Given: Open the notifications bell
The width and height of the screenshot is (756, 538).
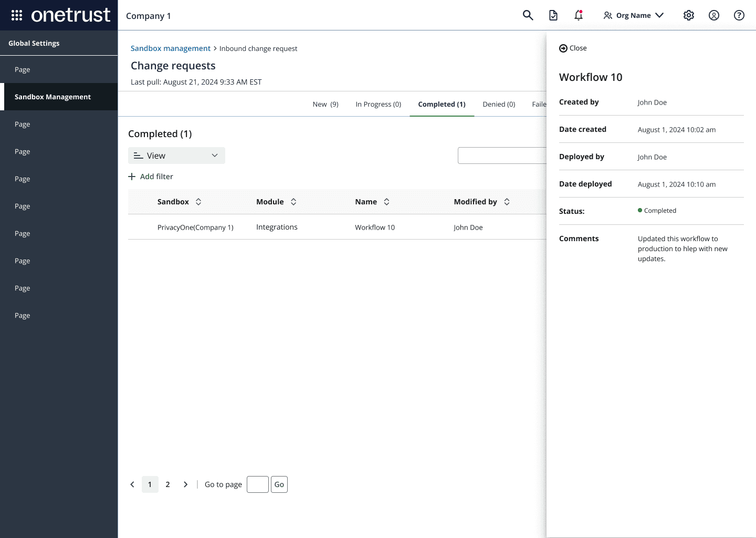Looking at the screenshot, I should [x=579, y=15].
